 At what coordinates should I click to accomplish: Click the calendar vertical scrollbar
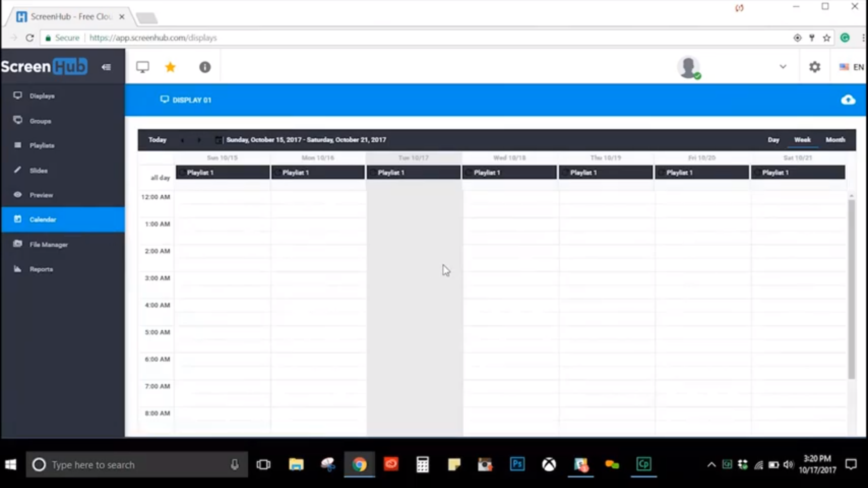pos(851,289)
